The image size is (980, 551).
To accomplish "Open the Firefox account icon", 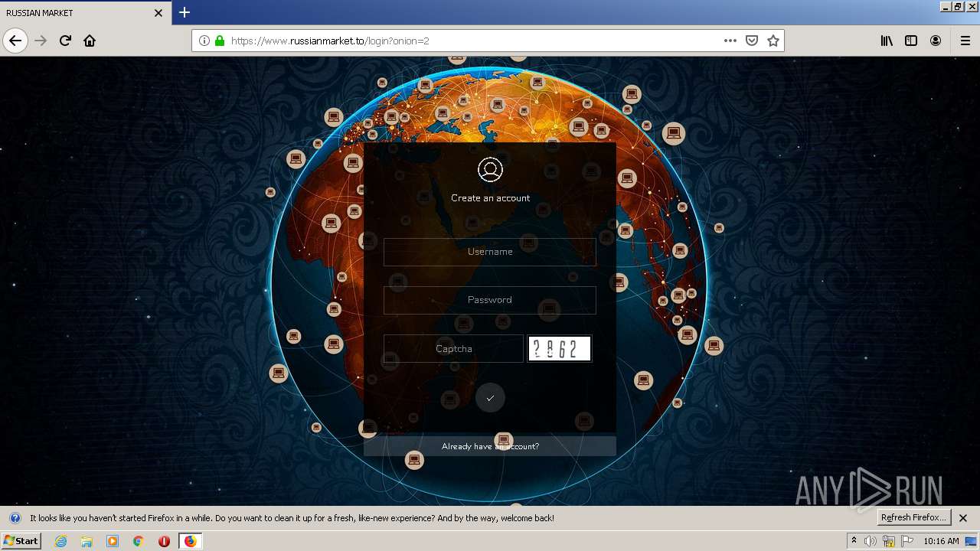I will tap(936, 41).
